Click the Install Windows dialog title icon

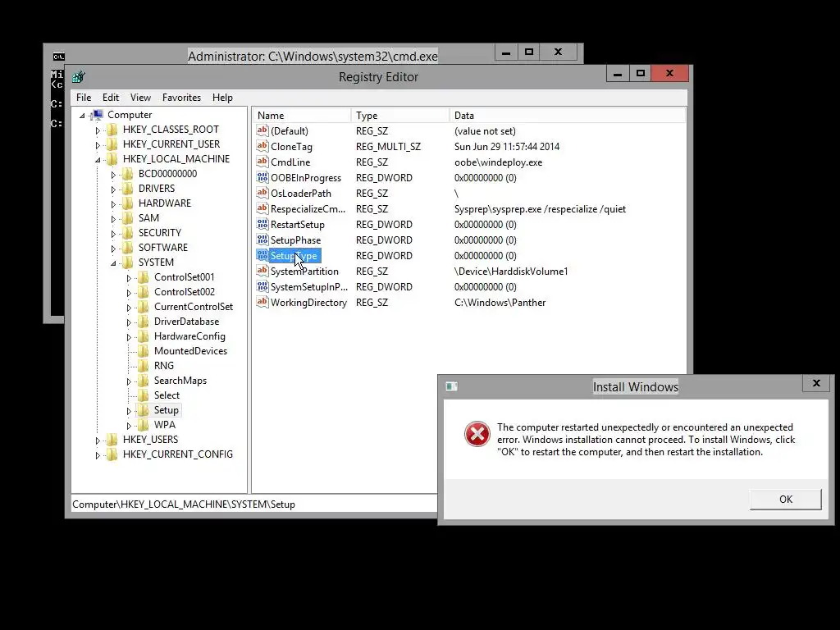point(452,386)
